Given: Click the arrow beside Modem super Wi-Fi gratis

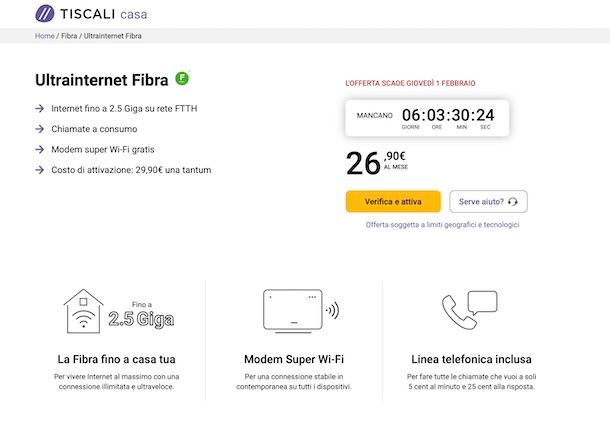Looking at the screenshot, I should (40, 149).
